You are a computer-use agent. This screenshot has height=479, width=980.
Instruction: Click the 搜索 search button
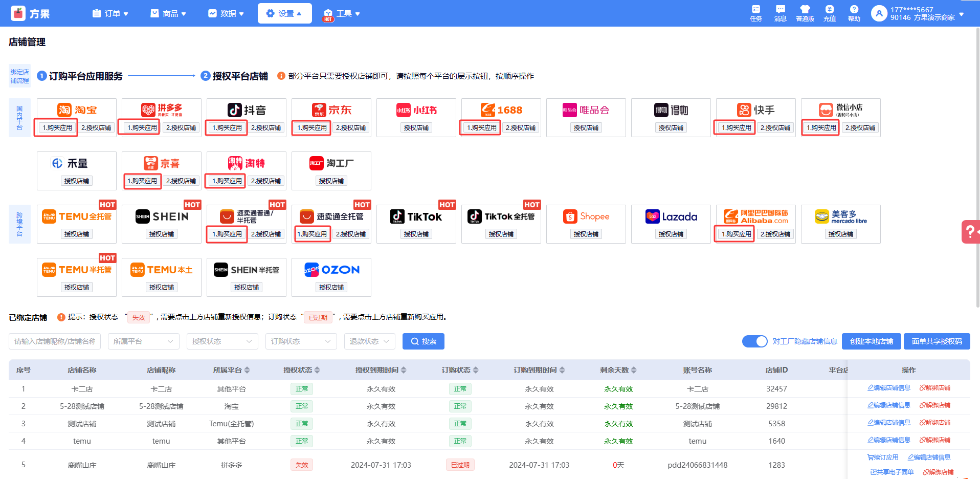click(x=423, y=341)
